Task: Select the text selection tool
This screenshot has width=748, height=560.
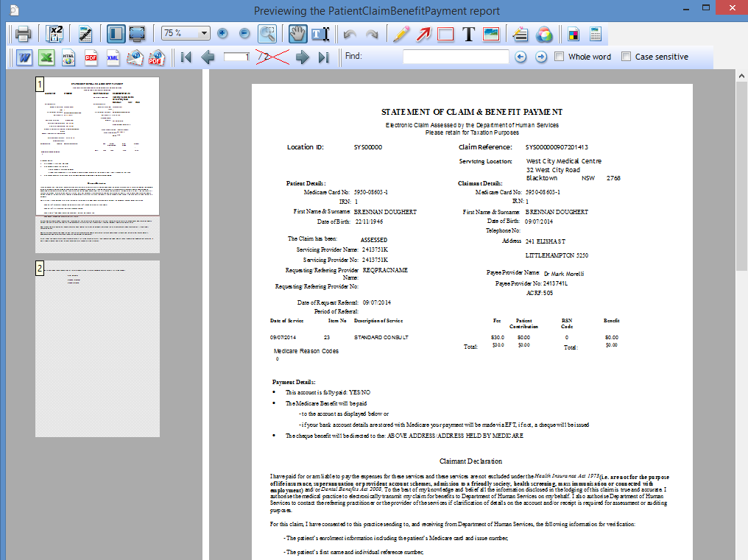Action: pos(320,34)
